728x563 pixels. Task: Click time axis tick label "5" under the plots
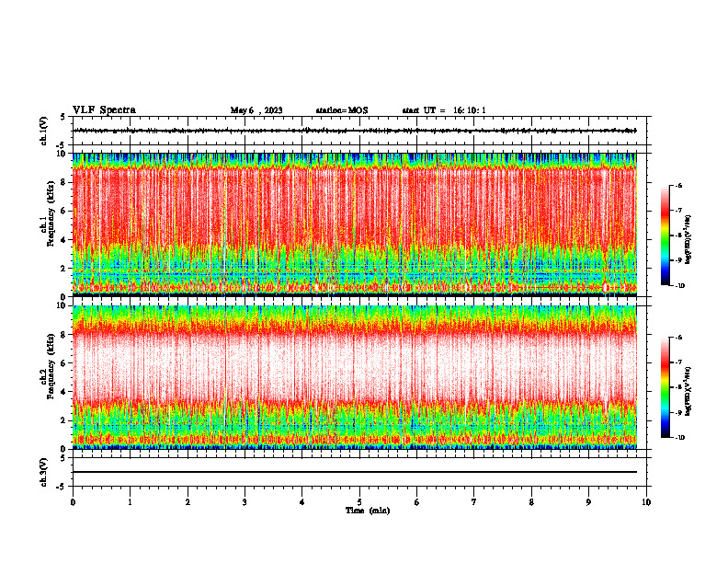coord(359,502)
